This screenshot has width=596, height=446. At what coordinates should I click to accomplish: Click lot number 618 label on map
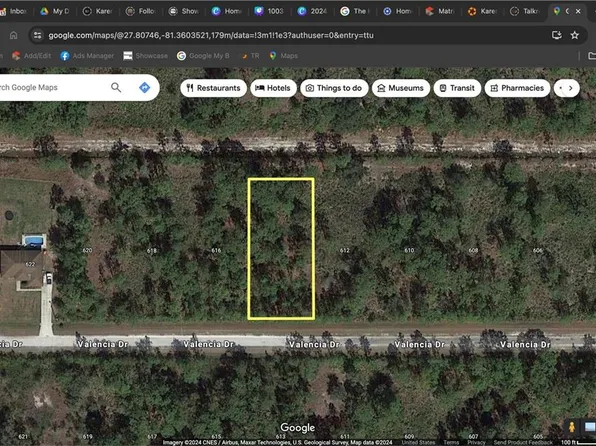click(152, 250)
